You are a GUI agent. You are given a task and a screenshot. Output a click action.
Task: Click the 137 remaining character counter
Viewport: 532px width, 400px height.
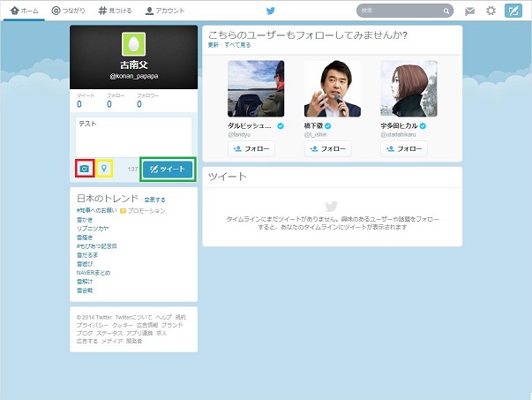132,170
